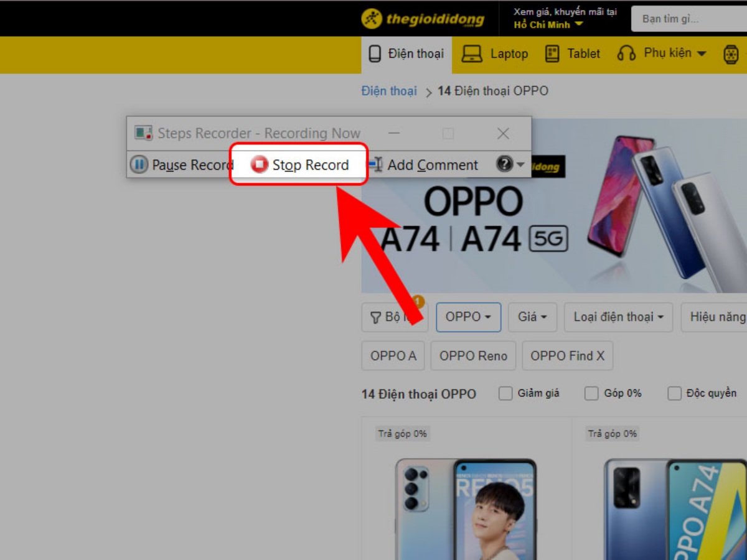
Task: Click Add Comment in Steps Recorder
Action: pos(424,165)
